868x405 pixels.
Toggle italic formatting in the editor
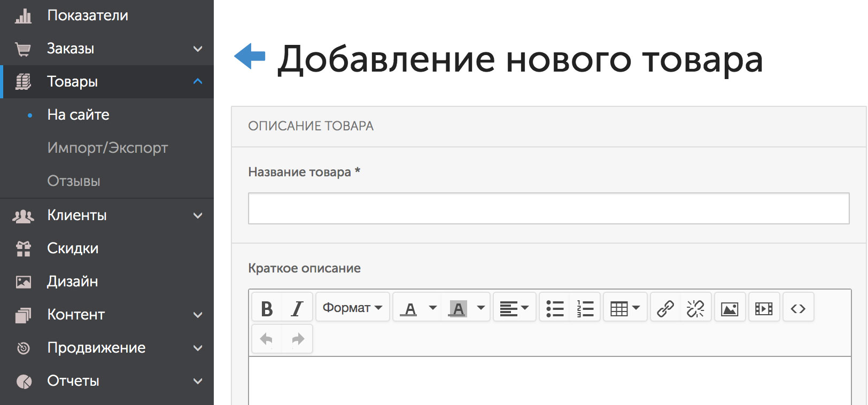(x=297, y=308)
